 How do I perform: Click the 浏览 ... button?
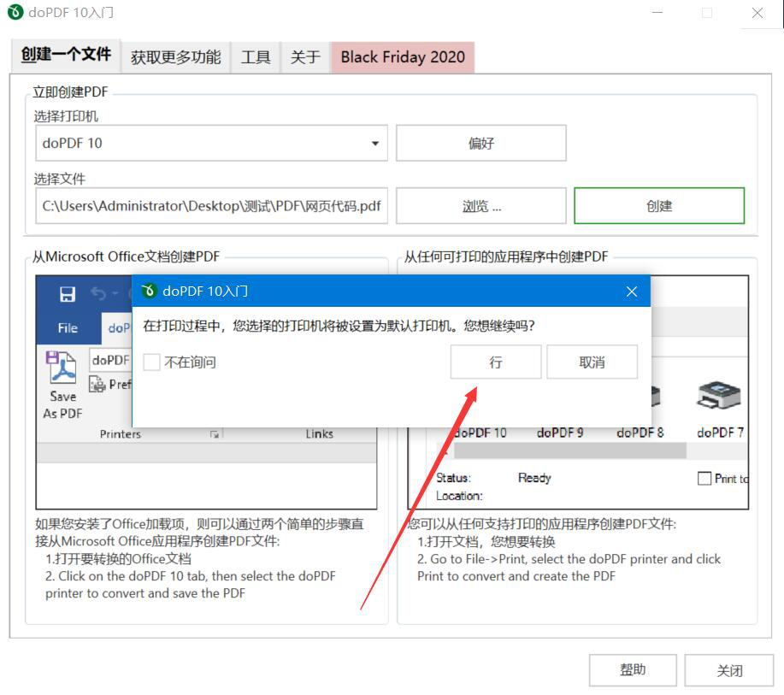481,206
